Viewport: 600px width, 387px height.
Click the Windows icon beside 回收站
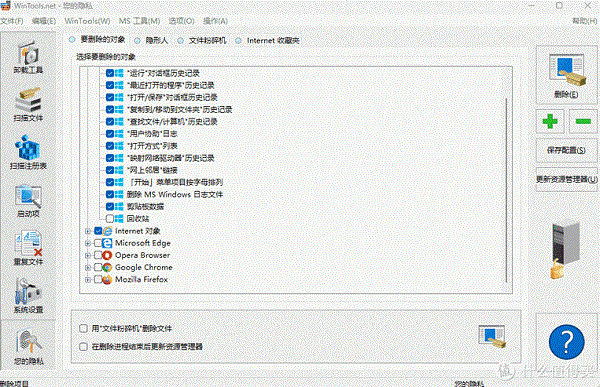tap(119, 219)
